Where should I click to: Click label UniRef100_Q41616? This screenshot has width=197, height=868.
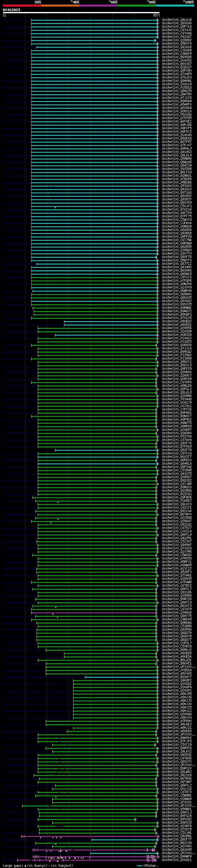[177, 47]
